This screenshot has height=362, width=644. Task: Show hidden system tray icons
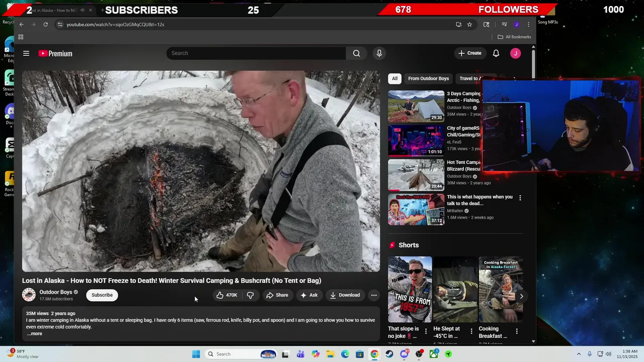(x=579, y=354)
